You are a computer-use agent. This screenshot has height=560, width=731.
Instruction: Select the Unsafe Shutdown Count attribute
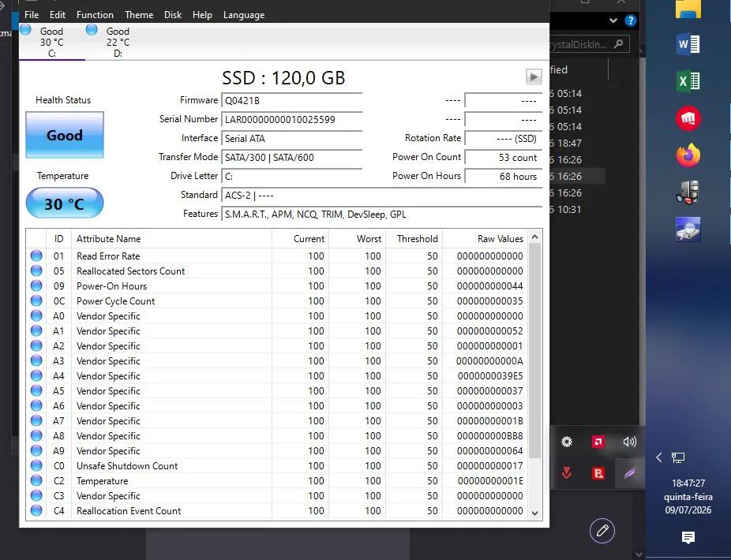[127, 466]
